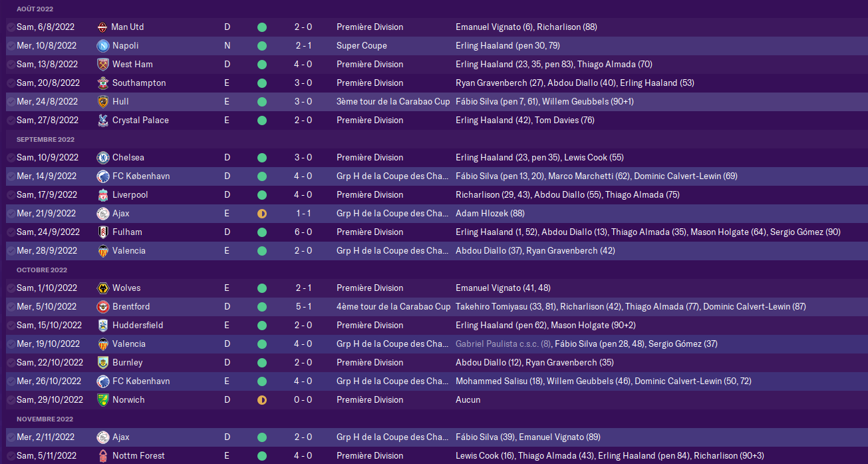Click the Napoli club badge
Screen dimensions: 868x464
(x=103, y=46)
